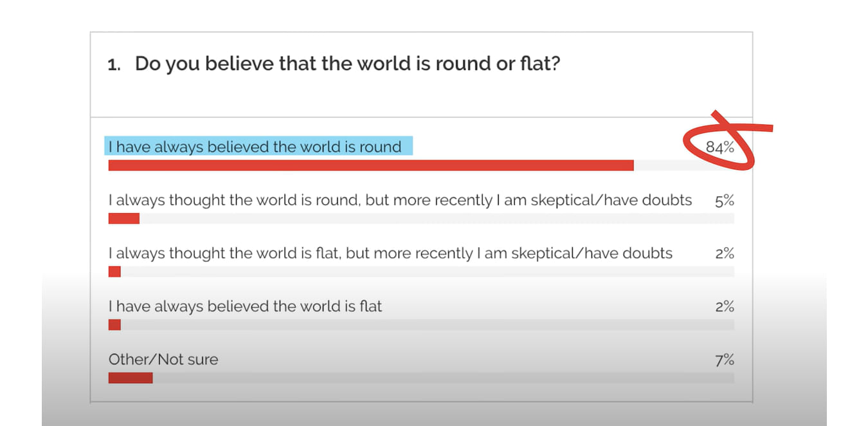Click the red bar for the 84% answer
868x426 pixels.
pyautogui.click(x=371, y=165)
